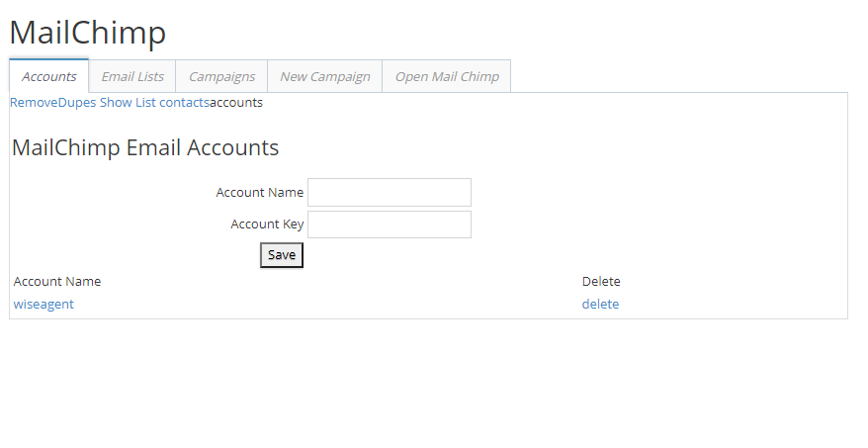868x448 pixels.
Task: Click the MailChimp page title
Action: point(87,32)
